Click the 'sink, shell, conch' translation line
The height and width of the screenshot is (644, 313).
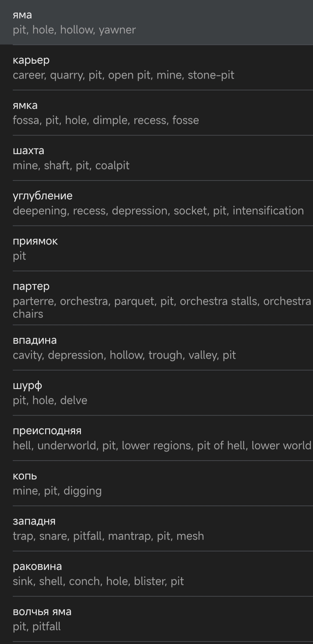(98, 581)
